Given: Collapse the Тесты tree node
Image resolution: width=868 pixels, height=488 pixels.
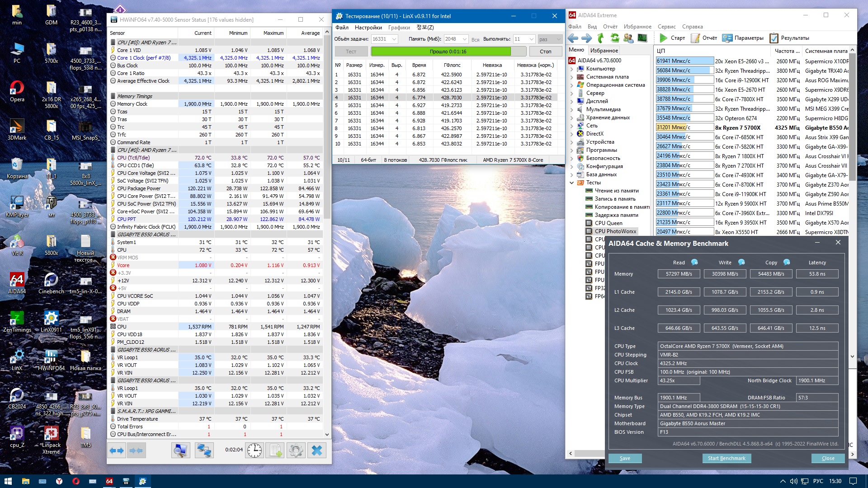Looking at the screenshot, I should click(x=571, y=183).
